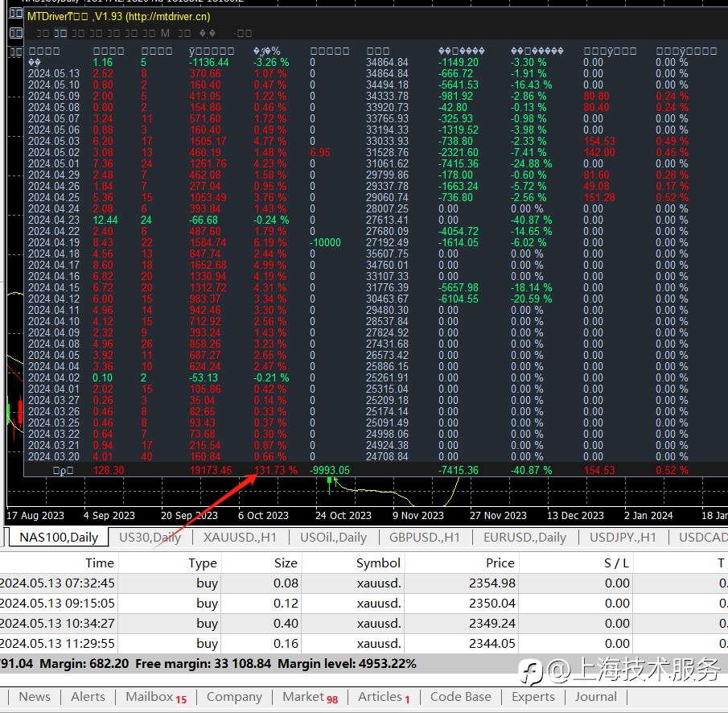This screenshot has width=728, height=713.
Task: Click the Free margin 33 108.84 status text
Action: click(203, 664)
